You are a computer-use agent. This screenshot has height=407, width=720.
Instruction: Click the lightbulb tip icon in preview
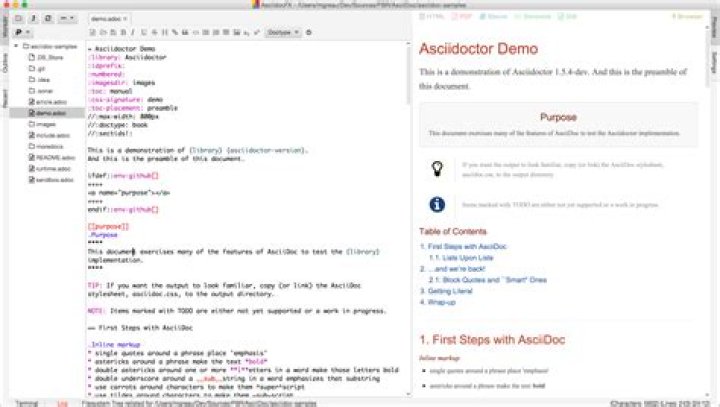[x=437, y=169]
